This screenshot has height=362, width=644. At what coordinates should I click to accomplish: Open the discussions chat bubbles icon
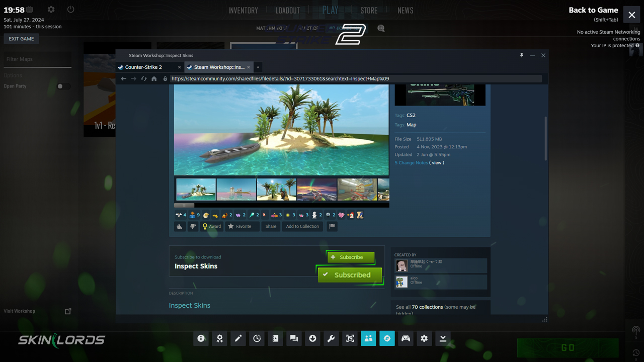pyautogui.click(x=294, y=338)
